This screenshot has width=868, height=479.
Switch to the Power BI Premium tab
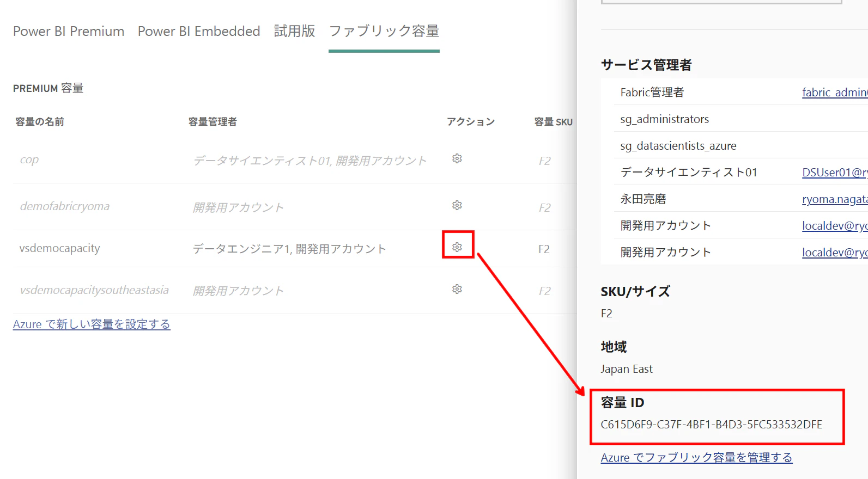click(69, 31)
